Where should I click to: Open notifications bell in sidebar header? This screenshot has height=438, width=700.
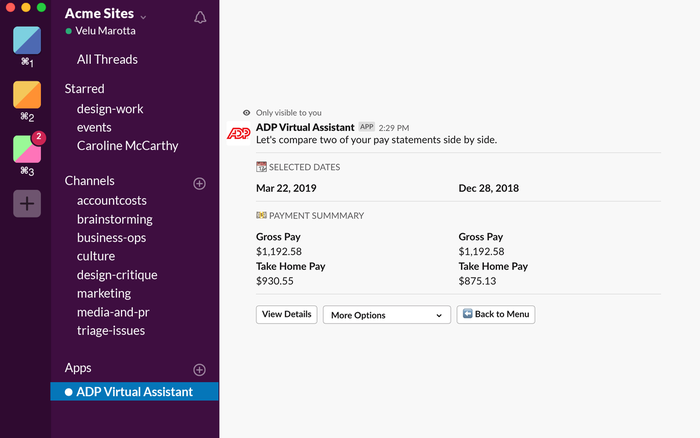click(x=200, y=17)
